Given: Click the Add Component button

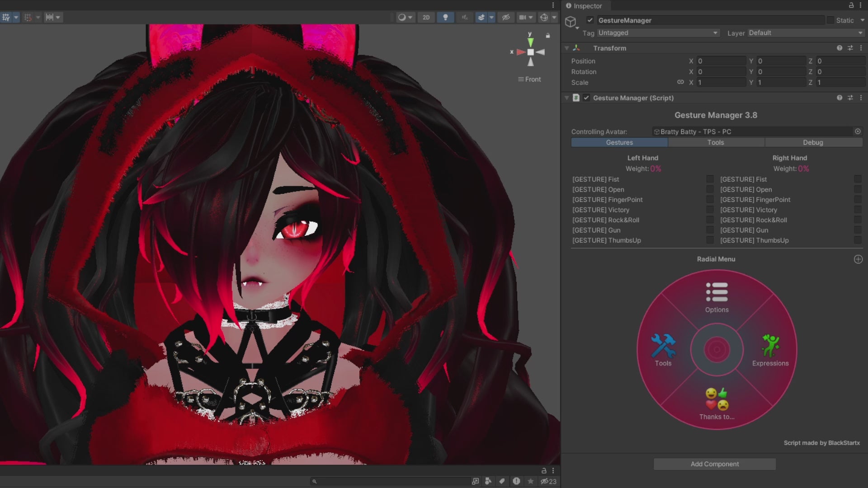Looking at the screenshot, I should pos(714,464).
